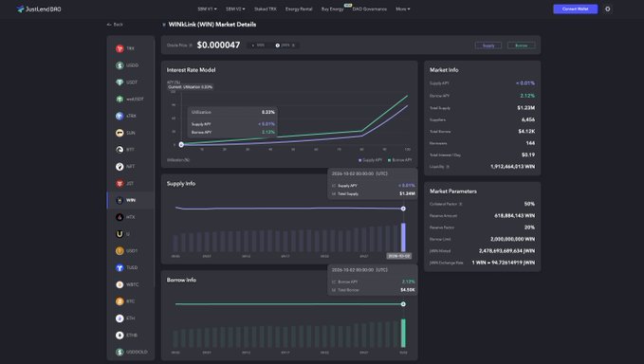Click info icon next to Liquidity
The width and height of the screenshot is (644, 364).
pyautogui.click(x=448, y=167)
